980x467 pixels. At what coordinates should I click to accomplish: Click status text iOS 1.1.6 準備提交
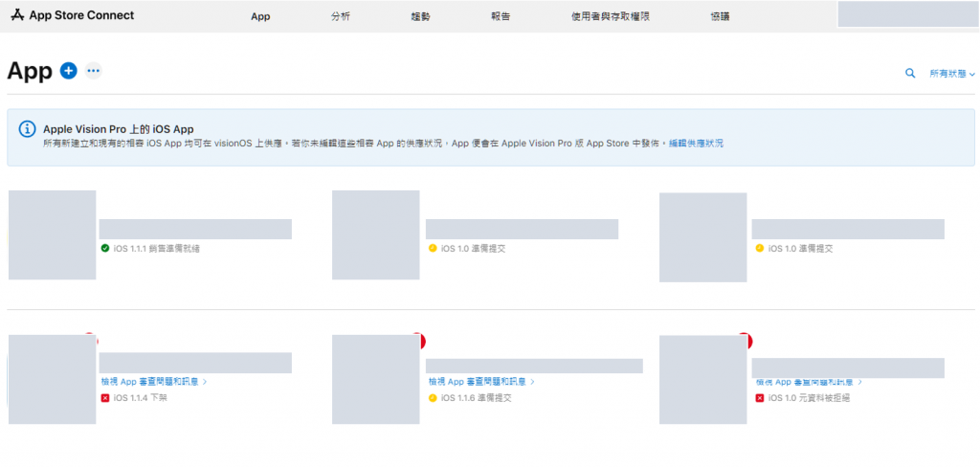coord(477,397)
